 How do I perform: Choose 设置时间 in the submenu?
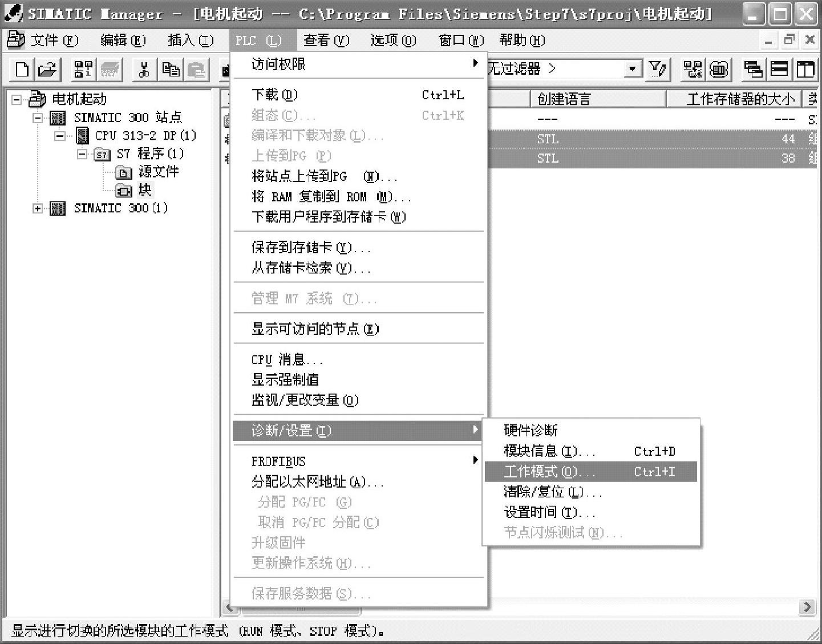[x=591, y=512]
